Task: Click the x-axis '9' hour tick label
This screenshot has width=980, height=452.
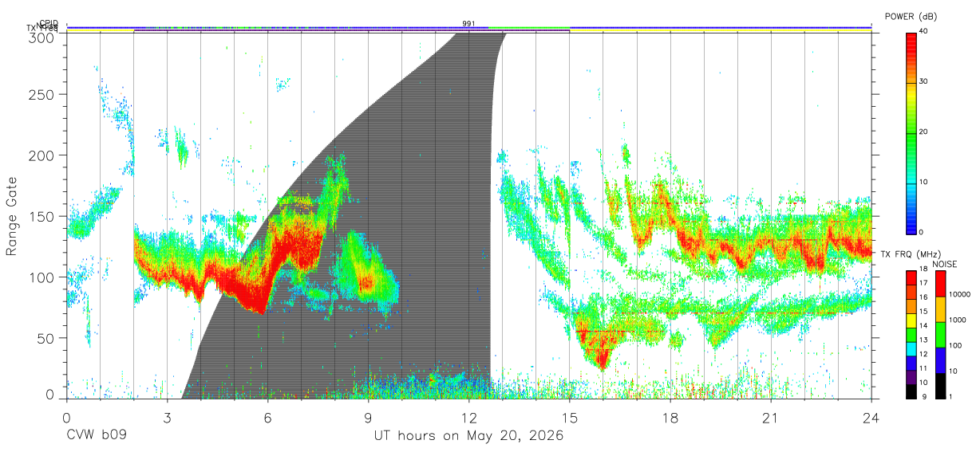Action: click(368, 418)
